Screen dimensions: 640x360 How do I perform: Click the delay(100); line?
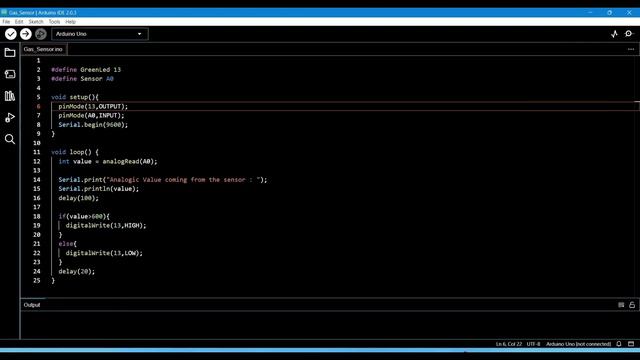tap(78, 198)
